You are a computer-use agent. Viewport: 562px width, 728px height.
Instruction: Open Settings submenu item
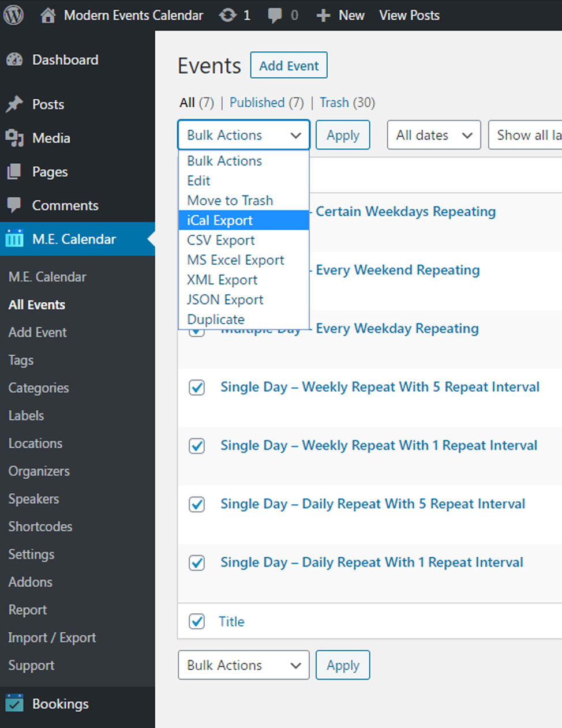[x=31, y=554]
